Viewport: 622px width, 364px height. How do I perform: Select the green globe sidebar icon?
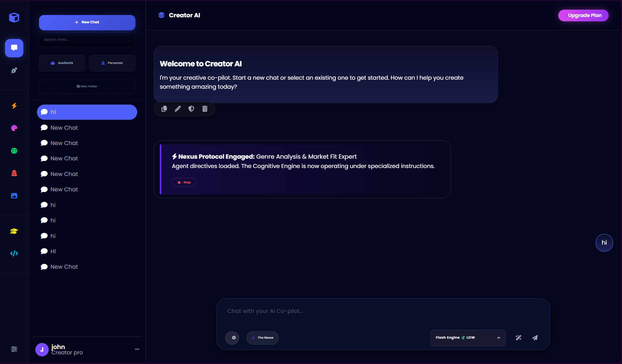[x=14, y=150]
